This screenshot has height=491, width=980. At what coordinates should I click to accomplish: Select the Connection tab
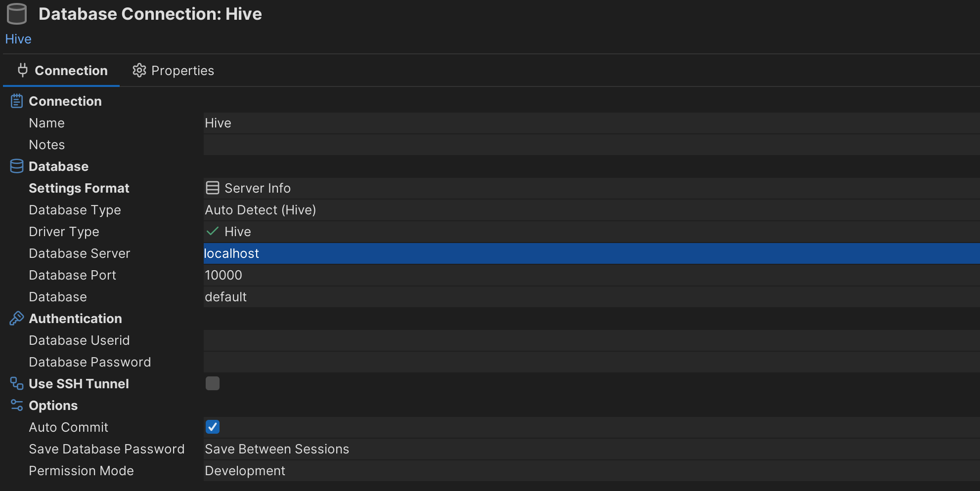[x=62, y=71]
